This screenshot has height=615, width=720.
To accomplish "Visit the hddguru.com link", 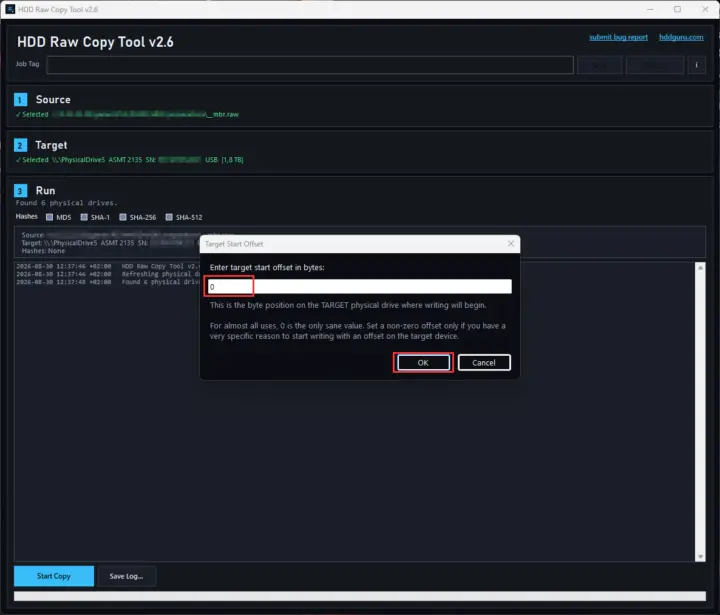I will (681, 37).
